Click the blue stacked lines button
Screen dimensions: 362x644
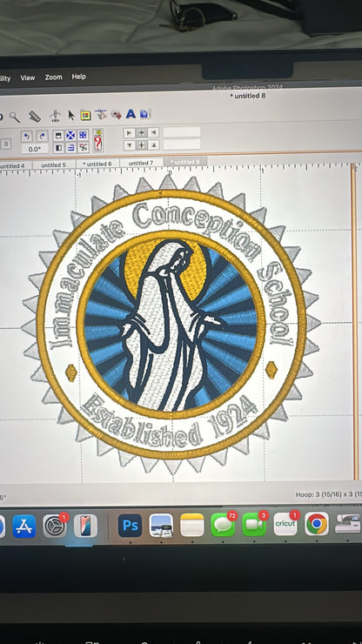[70, 147]
